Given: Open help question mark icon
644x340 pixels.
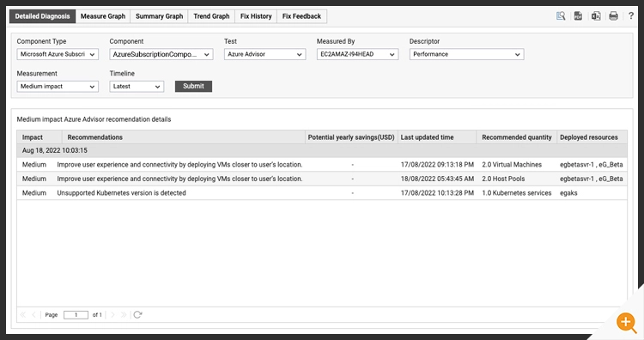Looking at the screenshot, I should [631, 16].
